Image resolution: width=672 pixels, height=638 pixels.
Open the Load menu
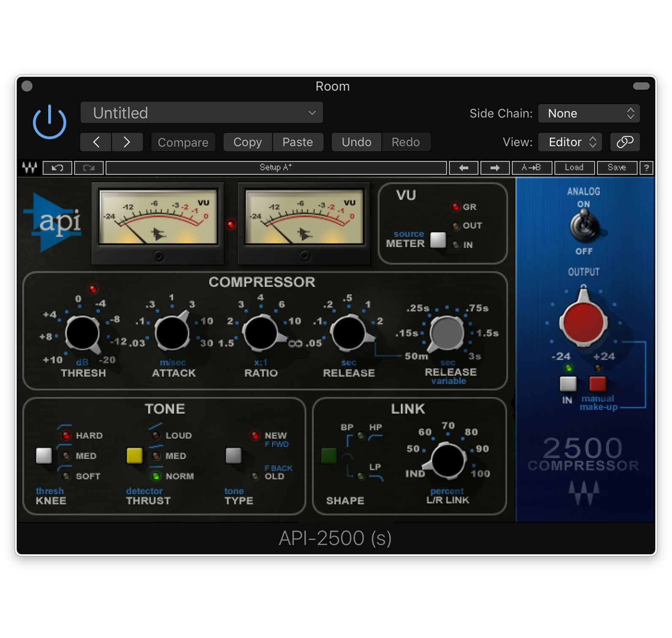[x=574, y=168]
